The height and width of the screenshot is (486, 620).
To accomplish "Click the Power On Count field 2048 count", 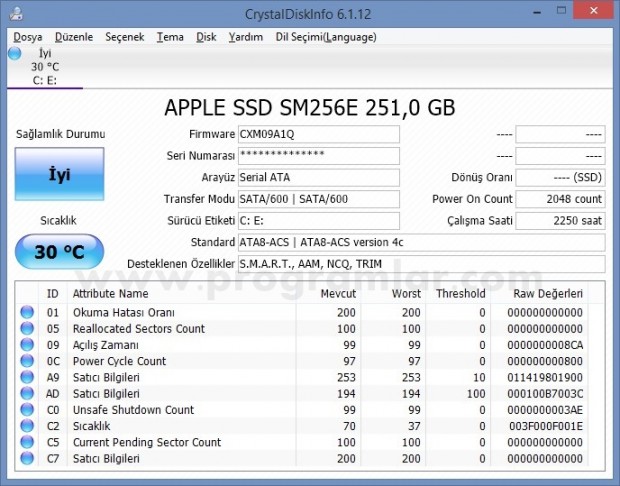I will coord(560,199).
